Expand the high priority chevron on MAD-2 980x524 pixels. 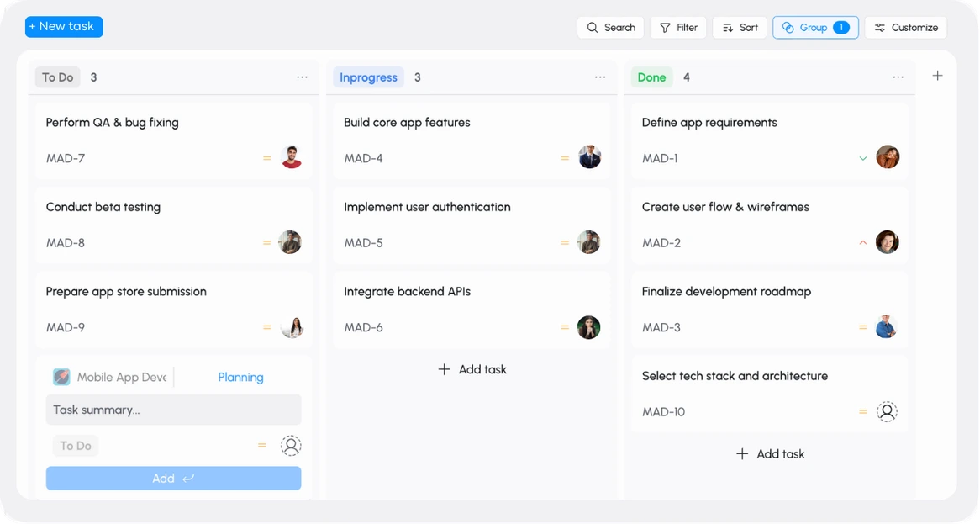point(862,242)
